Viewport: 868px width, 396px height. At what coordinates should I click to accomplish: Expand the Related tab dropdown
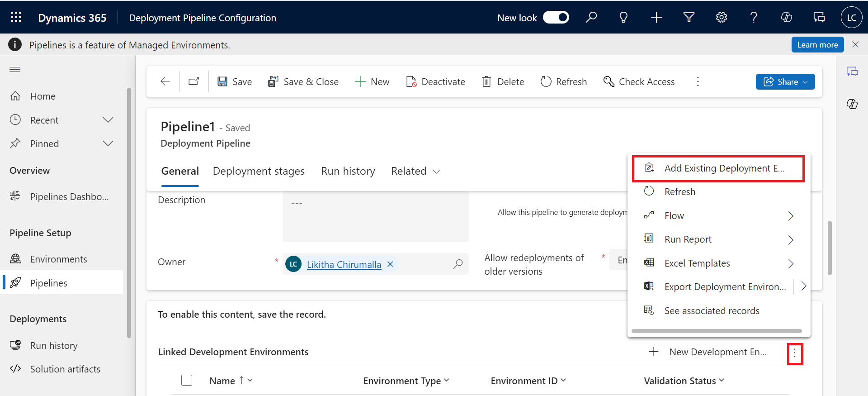[x=415, y=171]
